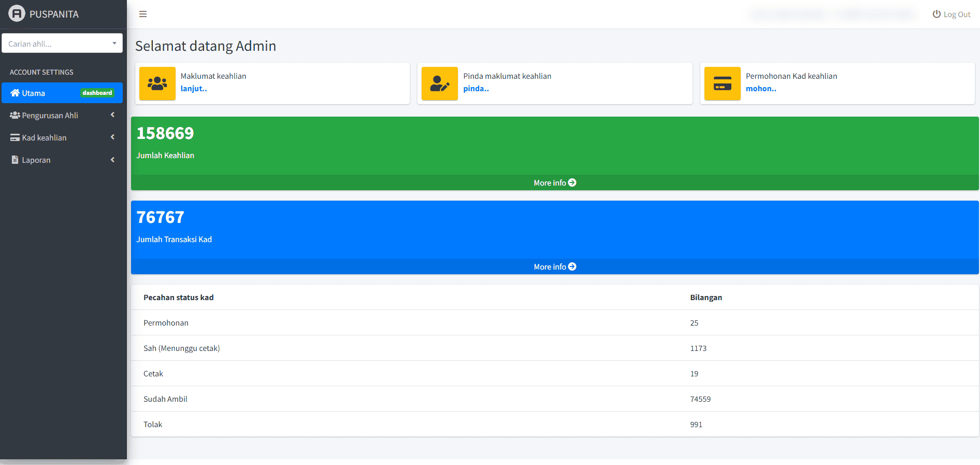Follow the lanjut.. link
Screen dimensions: 980x465
[194, 89]
